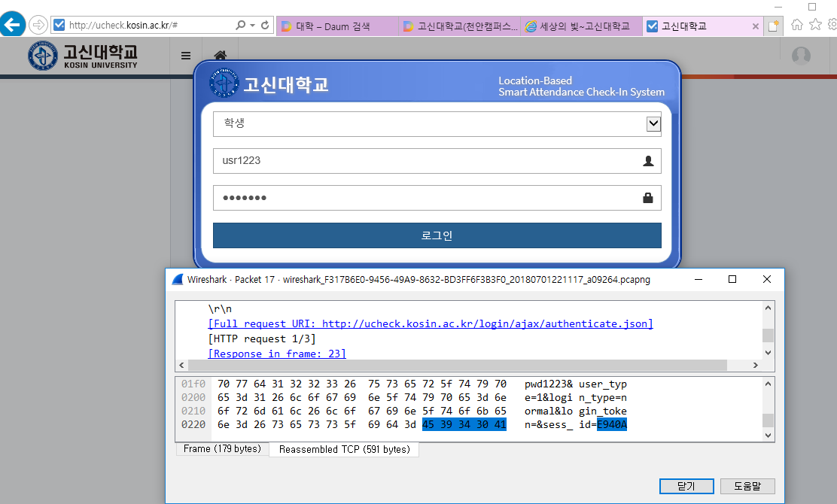This screenshot has height=504, width=837.
Task: Click the scroll up arrow in hex pane
Action: click(768, 384)
